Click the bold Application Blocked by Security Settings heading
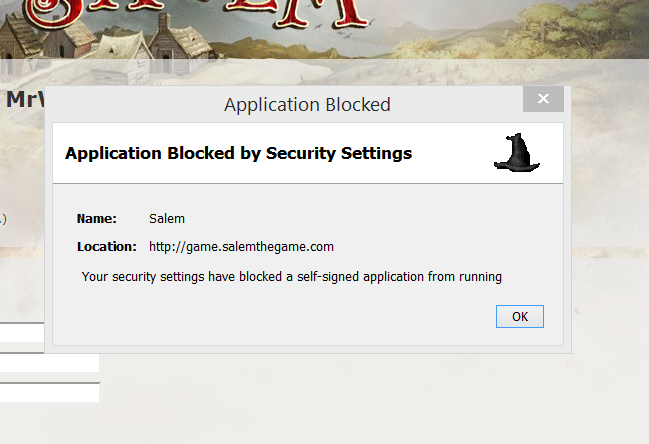The image size is (649, 444). [x=238, y=153]
